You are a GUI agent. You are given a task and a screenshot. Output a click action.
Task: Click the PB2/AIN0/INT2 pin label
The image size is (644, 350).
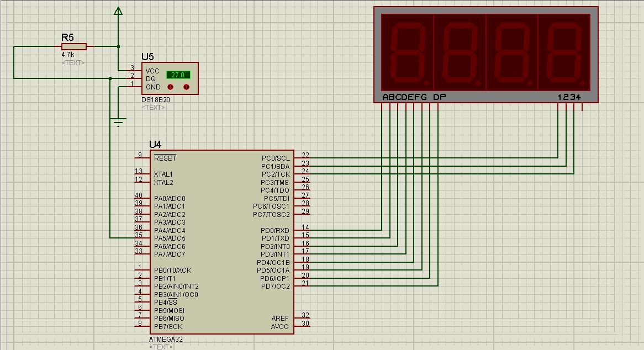pos(176,287)
